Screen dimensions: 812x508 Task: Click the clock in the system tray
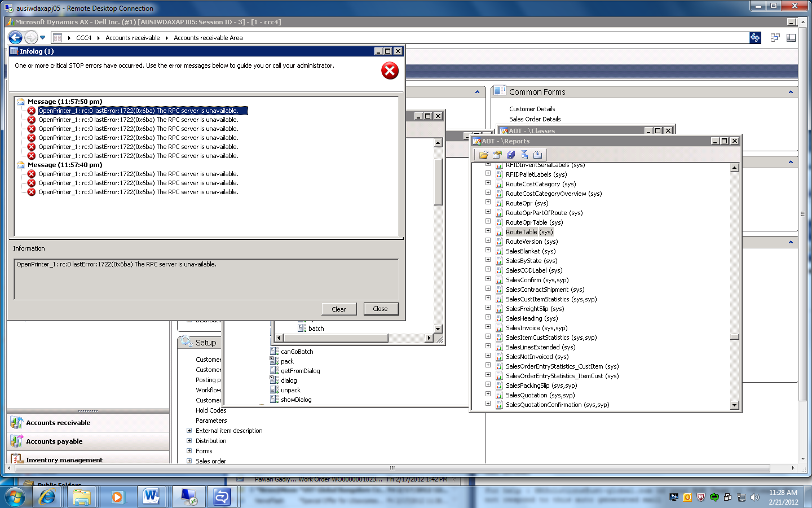point(783,497)
